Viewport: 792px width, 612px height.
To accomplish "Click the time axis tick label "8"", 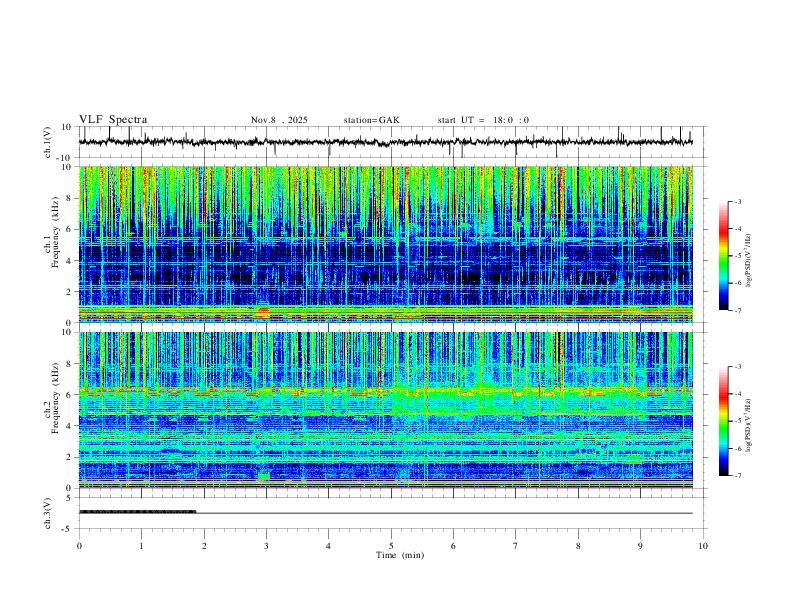I will coord(578,546).
